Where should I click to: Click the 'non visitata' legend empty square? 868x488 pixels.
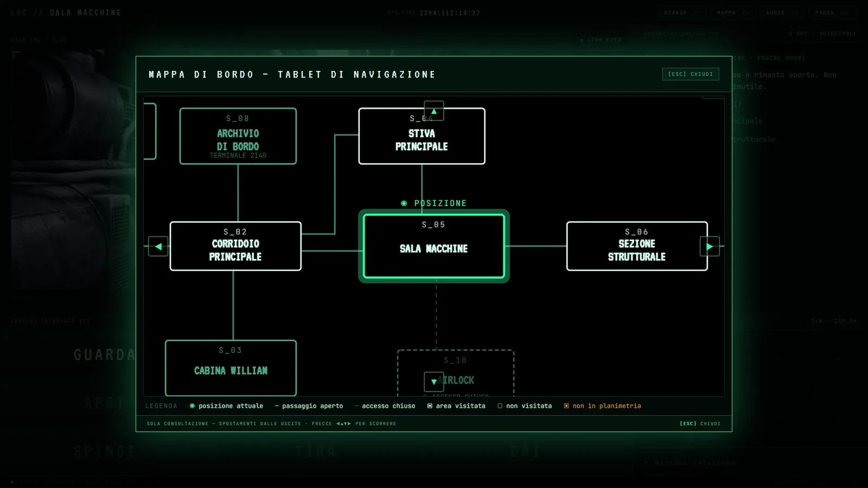500,406
